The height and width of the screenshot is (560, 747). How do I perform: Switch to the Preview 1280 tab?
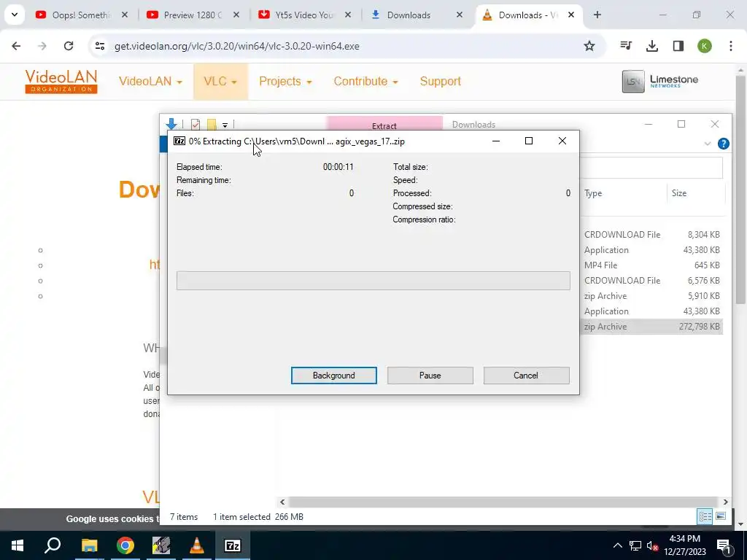[193, 15]
